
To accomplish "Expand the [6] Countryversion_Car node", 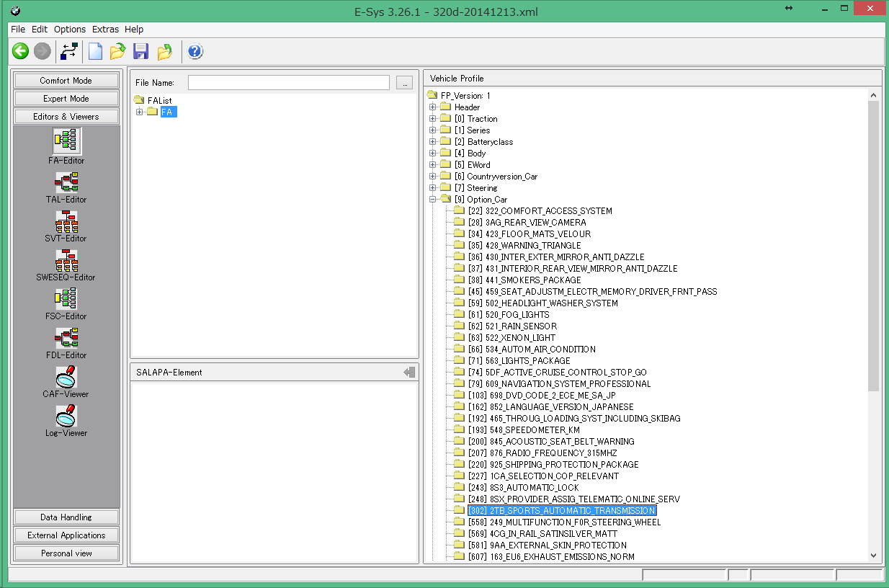I will point(433,176).
